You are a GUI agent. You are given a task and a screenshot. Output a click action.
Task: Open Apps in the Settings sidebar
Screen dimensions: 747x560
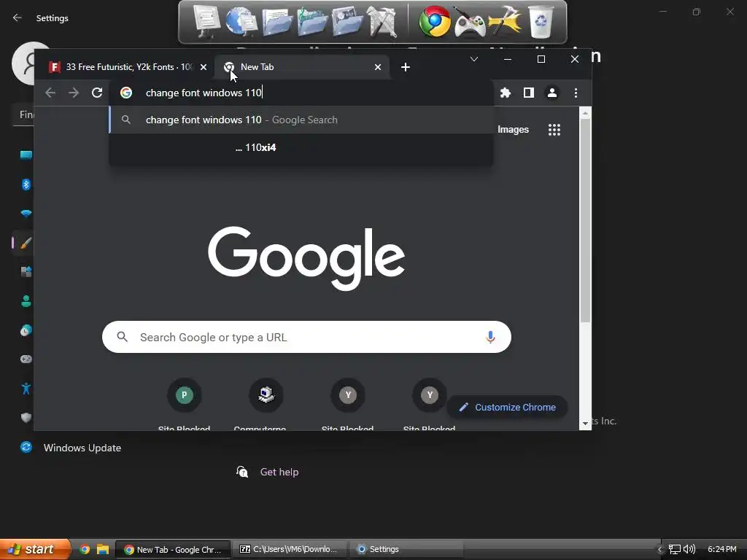tap(26, 272)
